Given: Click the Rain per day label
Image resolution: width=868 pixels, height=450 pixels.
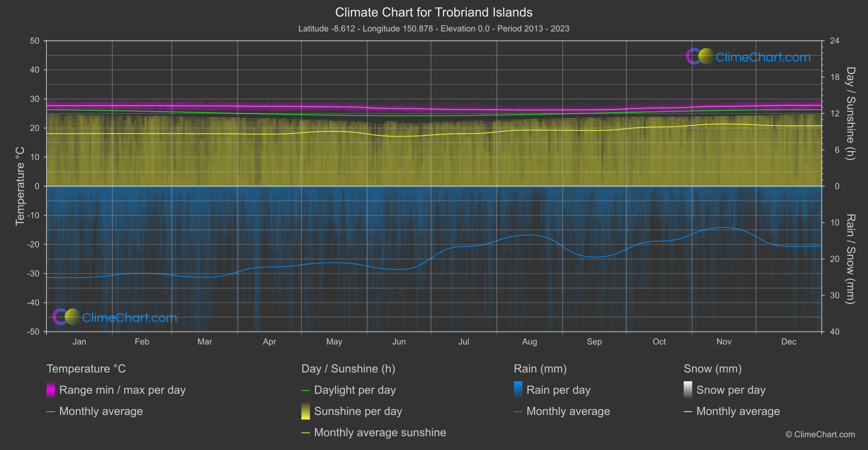Looking at the screenshot, I should [x=559, y=390].
